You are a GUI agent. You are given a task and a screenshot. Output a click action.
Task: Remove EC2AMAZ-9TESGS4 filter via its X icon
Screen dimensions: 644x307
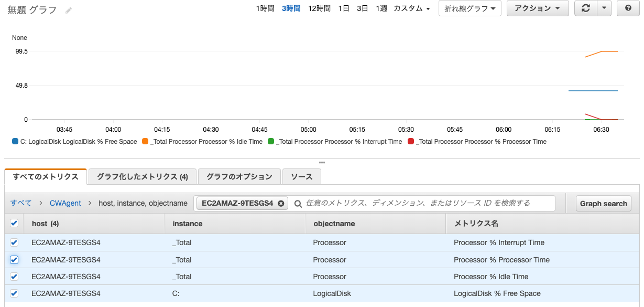click(281, 203)
